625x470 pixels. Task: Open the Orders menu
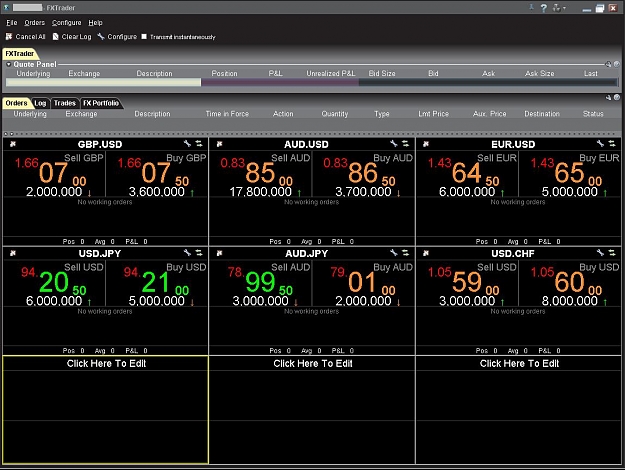(x=34, y=23)
